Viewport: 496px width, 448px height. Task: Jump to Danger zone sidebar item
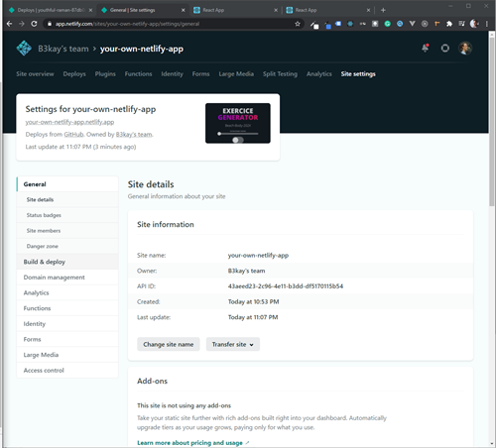[67, 246]
